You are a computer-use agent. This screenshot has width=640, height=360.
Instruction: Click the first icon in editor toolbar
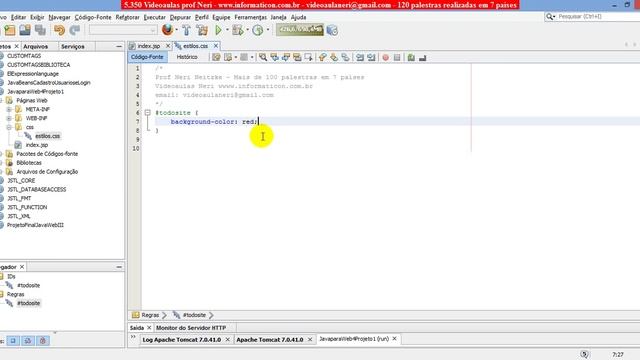tap(216, 58)
